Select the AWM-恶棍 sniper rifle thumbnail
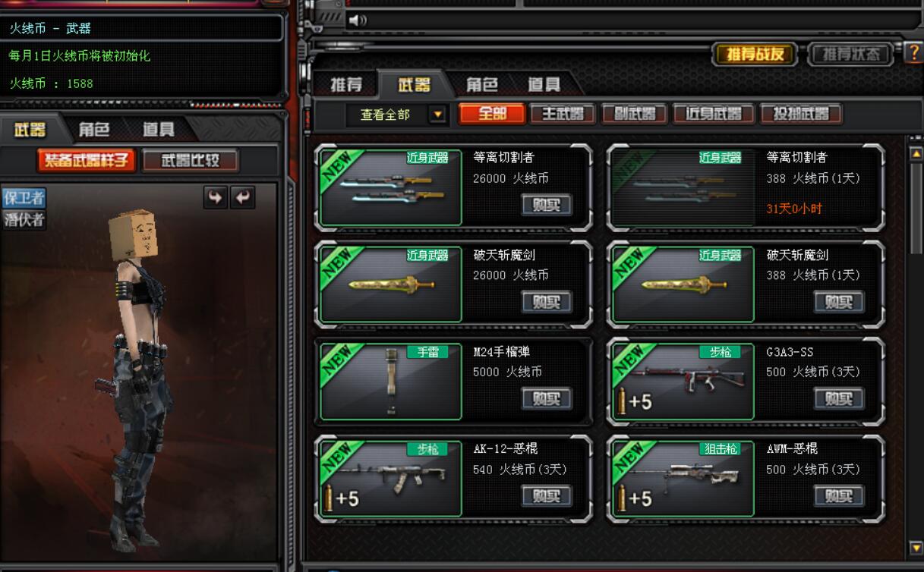Screen dimensions: 924x572 coord(683,478)
